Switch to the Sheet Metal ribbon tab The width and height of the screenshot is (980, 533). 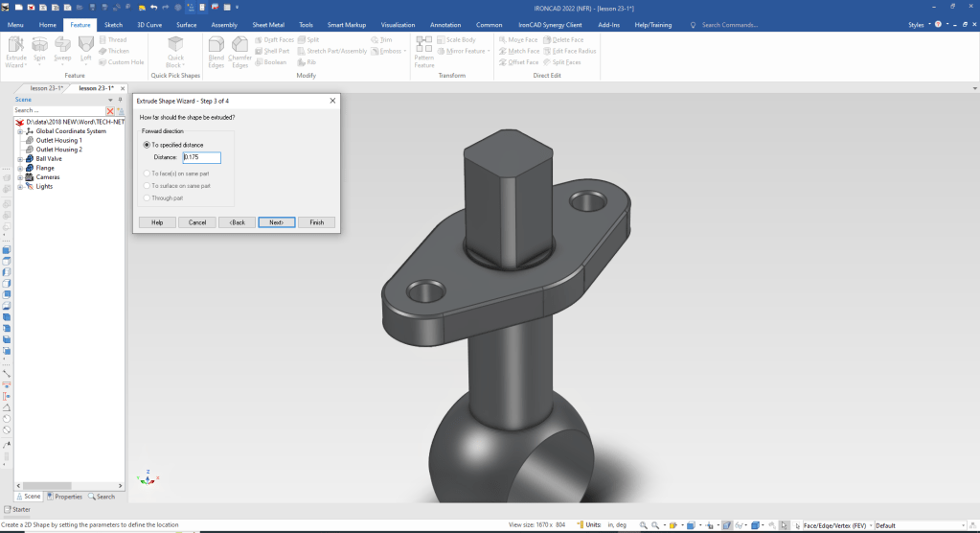coord(267,25)
